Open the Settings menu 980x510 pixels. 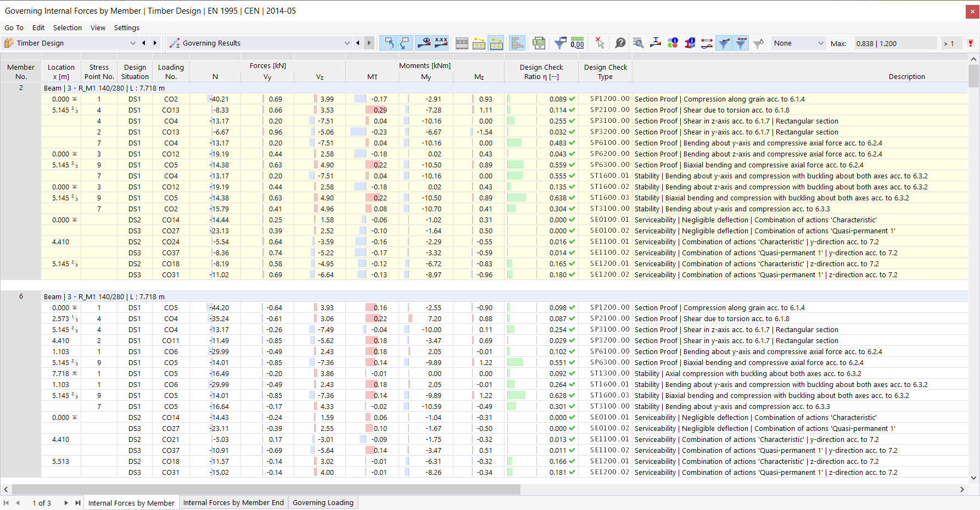pos(126,27)
